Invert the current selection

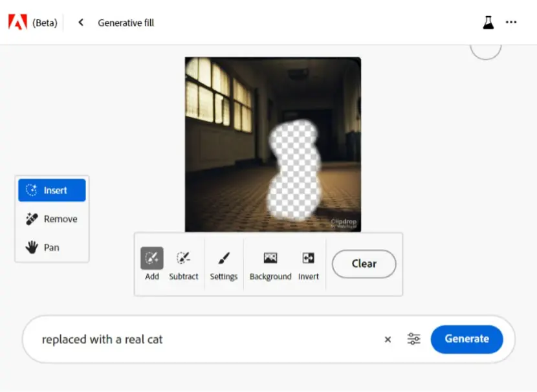click(308, 264)
